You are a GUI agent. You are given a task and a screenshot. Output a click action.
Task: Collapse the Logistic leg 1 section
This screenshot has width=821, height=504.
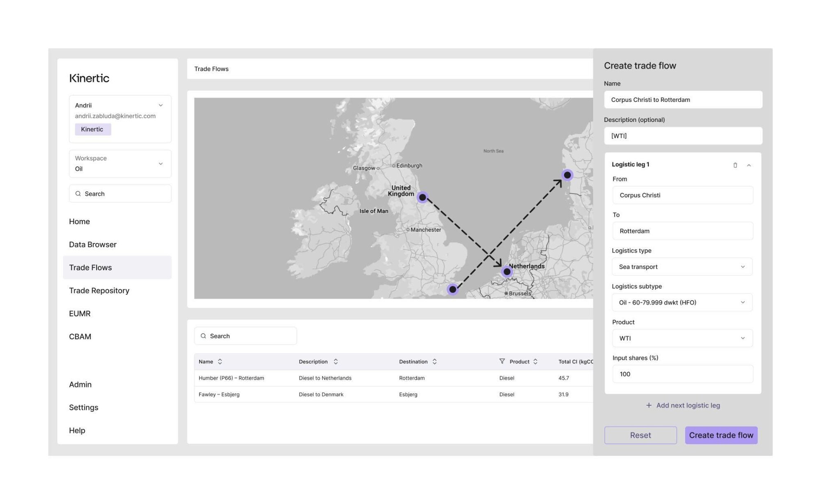click(749, 165)
